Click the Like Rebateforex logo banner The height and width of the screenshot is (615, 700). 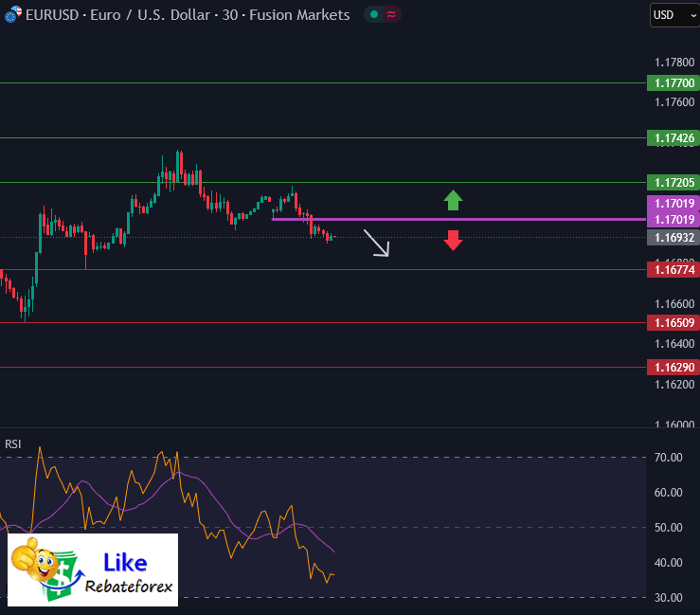pos(93,570)
